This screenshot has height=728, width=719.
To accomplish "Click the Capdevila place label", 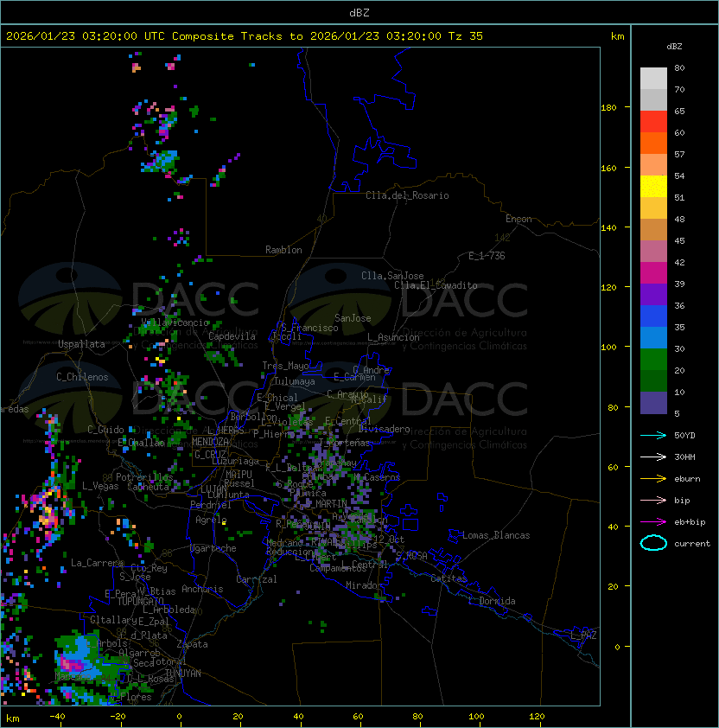I will (232, 336).
